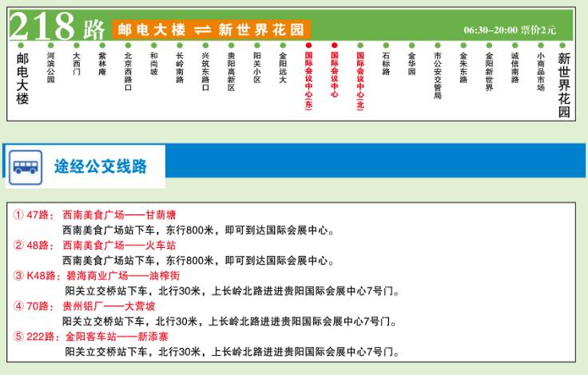The width and height of the screenshot is (588, 375).
Task: Select the 金华园 stop label
Action: [411, 64]
